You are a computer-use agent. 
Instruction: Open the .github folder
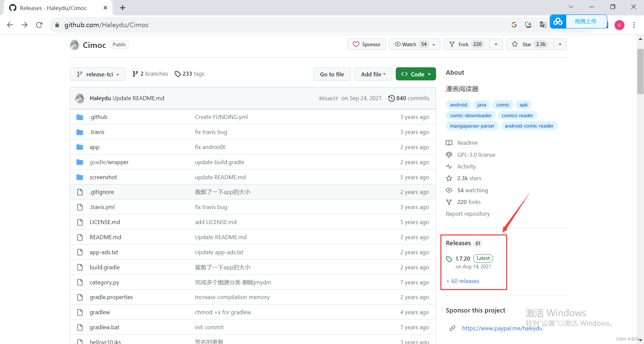click(x=99, y=117)
